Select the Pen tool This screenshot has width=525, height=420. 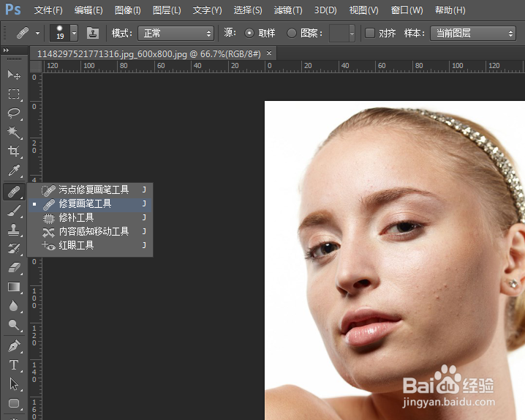tap(14, 346)
